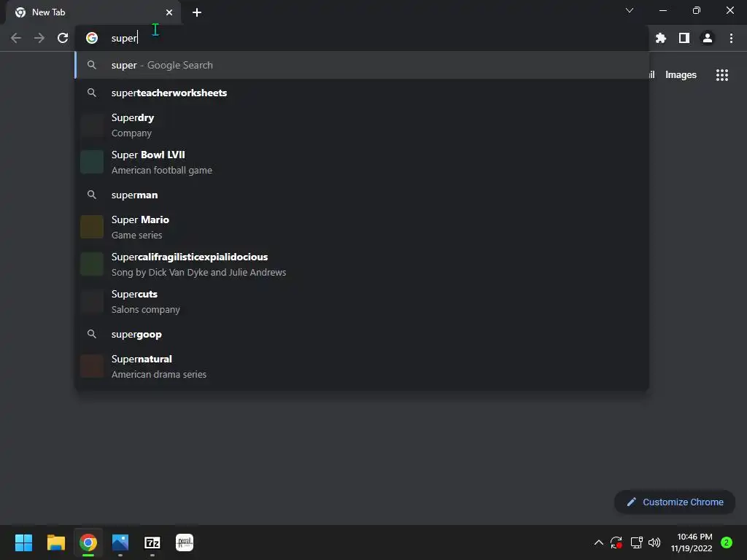Click the magnifier icon beside superteacherworksheets
The image size is (747, 560).
point(92,93)
